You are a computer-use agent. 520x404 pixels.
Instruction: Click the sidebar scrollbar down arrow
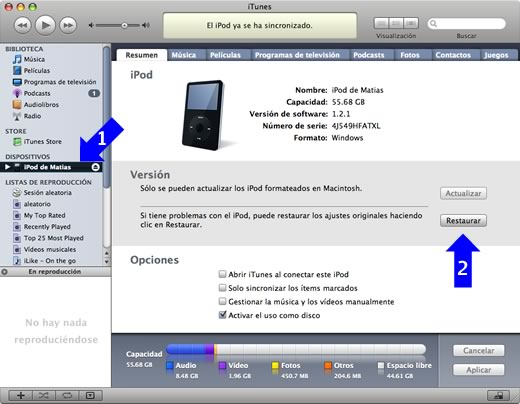click(107, 262)
